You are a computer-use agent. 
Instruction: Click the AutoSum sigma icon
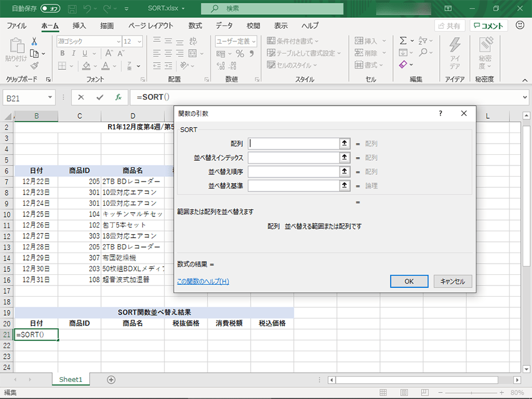click(x=403, y=41)
